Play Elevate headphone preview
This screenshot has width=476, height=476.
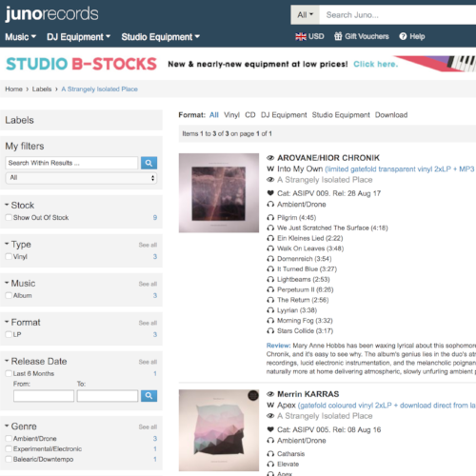tap(270, 465)
